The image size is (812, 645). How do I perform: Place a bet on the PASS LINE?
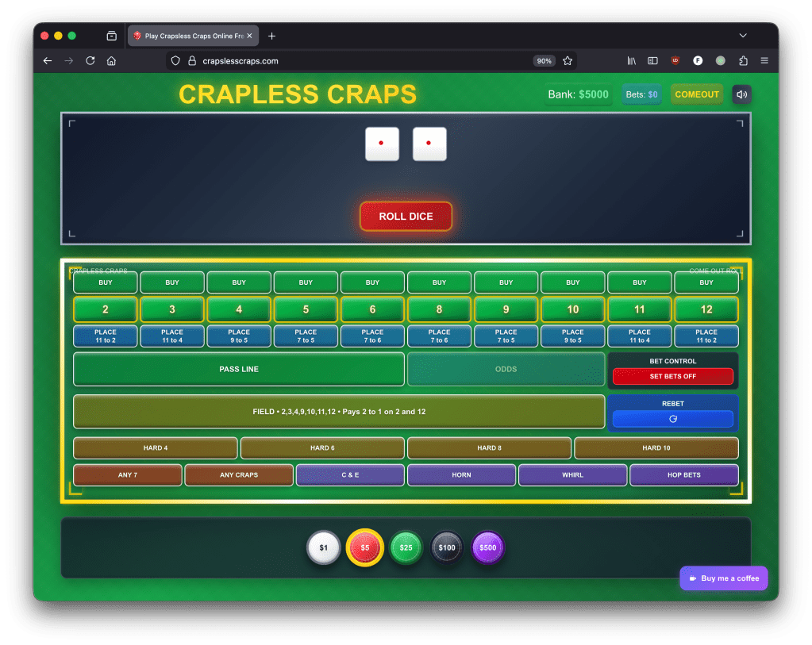coord(239,368)
